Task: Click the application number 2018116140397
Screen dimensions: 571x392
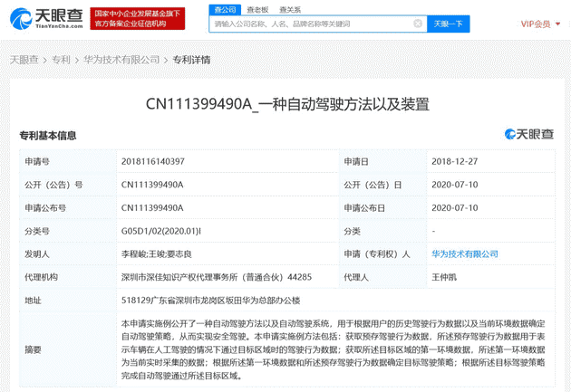Action: (x=152, y=161)
